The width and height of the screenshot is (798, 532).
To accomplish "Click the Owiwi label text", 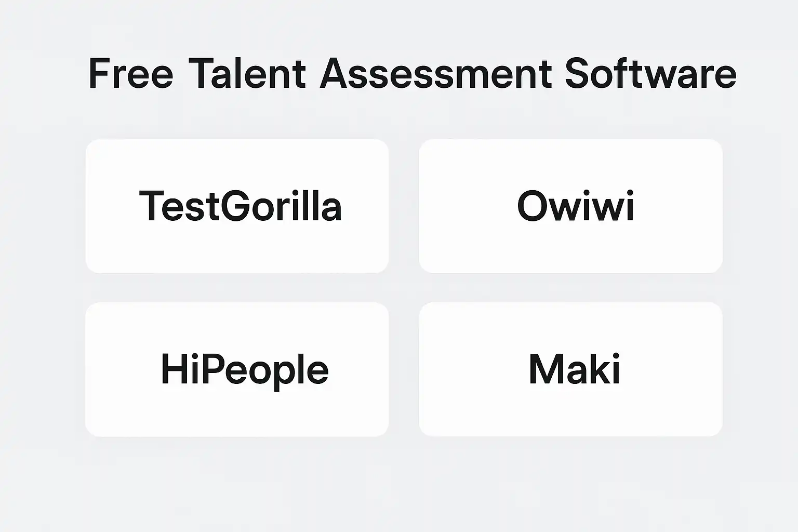I will click(575, 206).
